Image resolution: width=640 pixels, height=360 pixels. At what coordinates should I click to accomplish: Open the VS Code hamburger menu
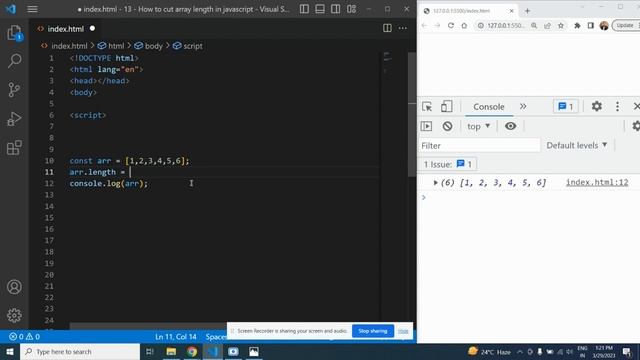pyautogui.click(x=32, y=9)
